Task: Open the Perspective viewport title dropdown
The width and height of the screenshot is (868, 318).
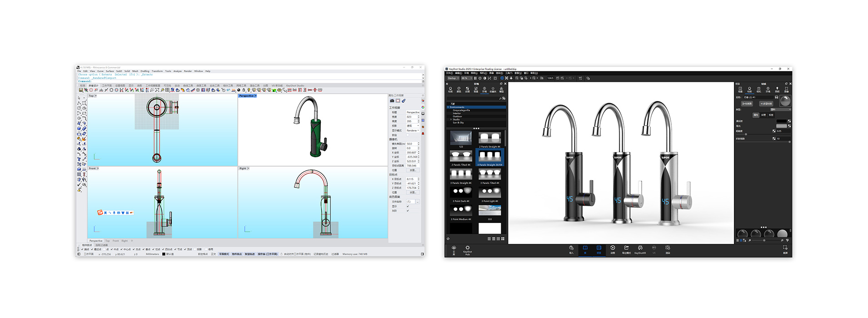Action: 256,96
